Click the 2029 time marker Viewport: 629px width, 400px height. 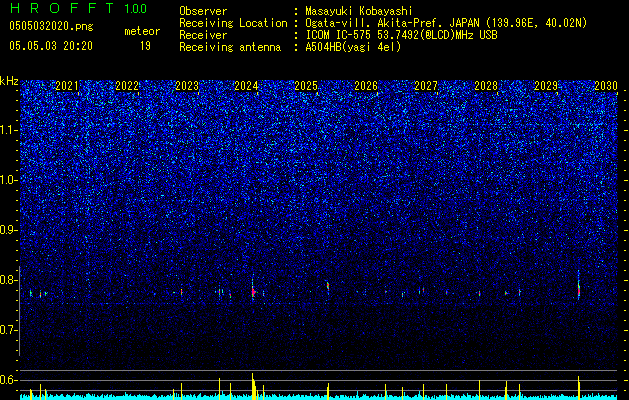click(546, 86)
